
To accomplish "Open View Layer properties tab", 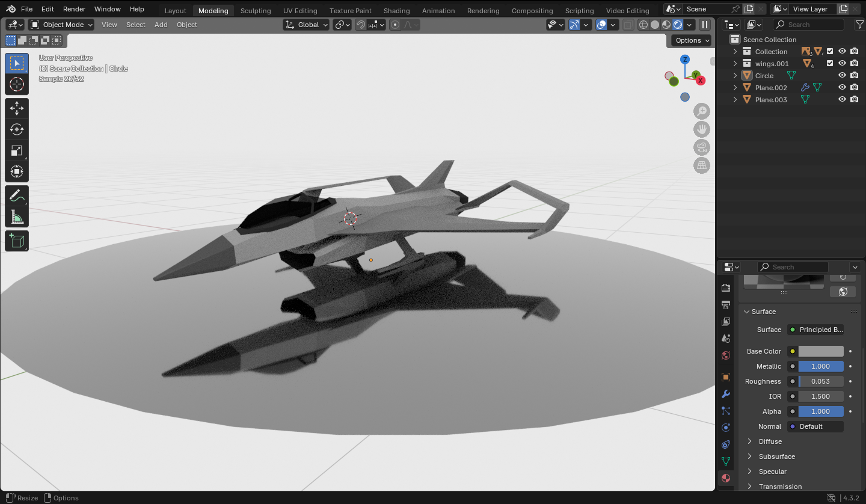I will click(726, 322).
